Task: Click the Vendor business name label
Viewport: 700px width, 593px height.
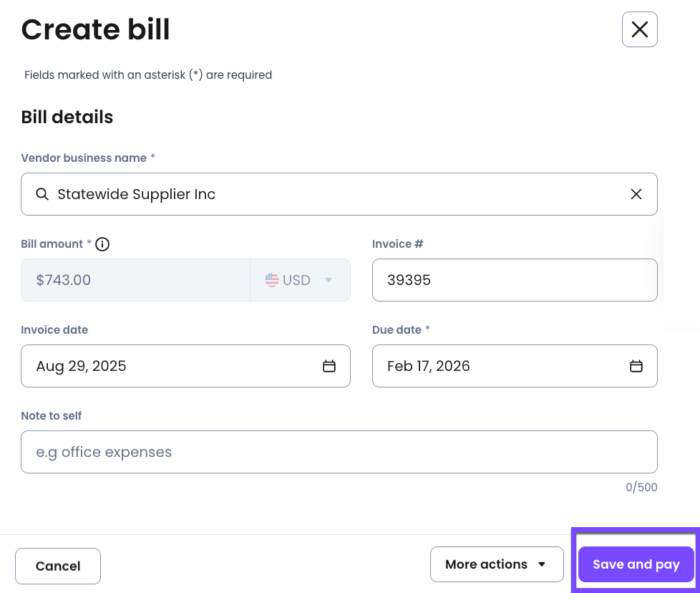Action: pos(84,158)
